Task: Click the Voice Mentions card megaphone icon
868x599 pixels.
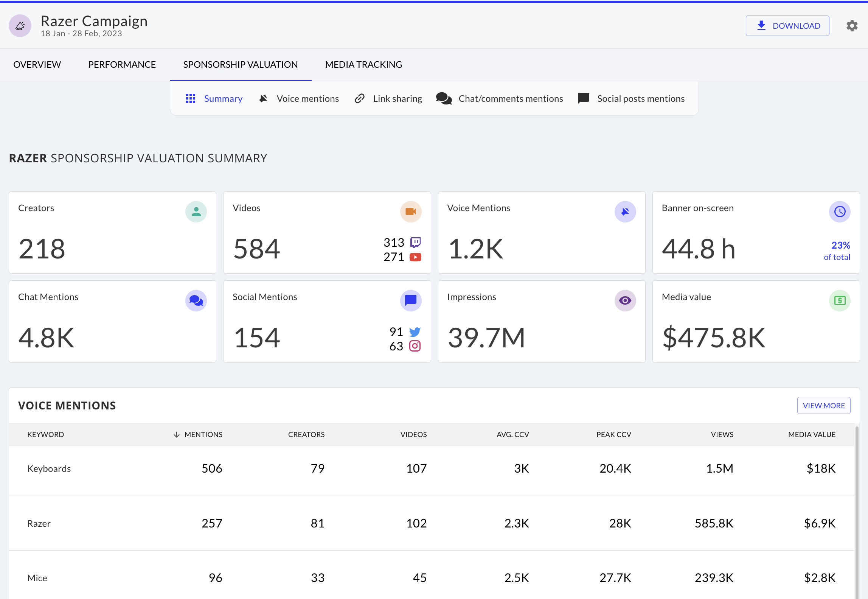Action: click(625, 212)
